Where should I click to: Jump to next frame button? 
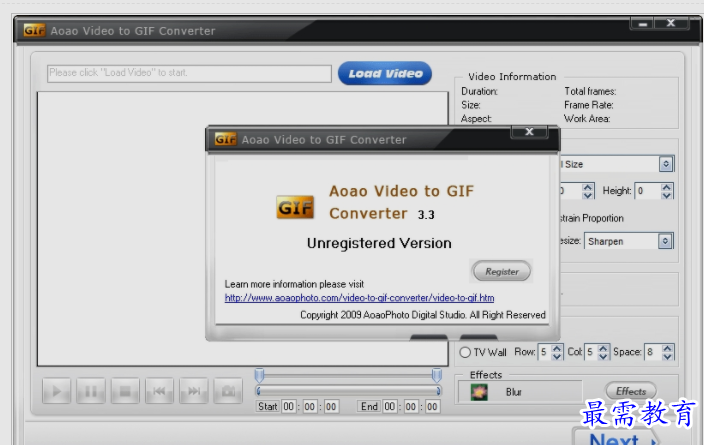pos(194,391)
